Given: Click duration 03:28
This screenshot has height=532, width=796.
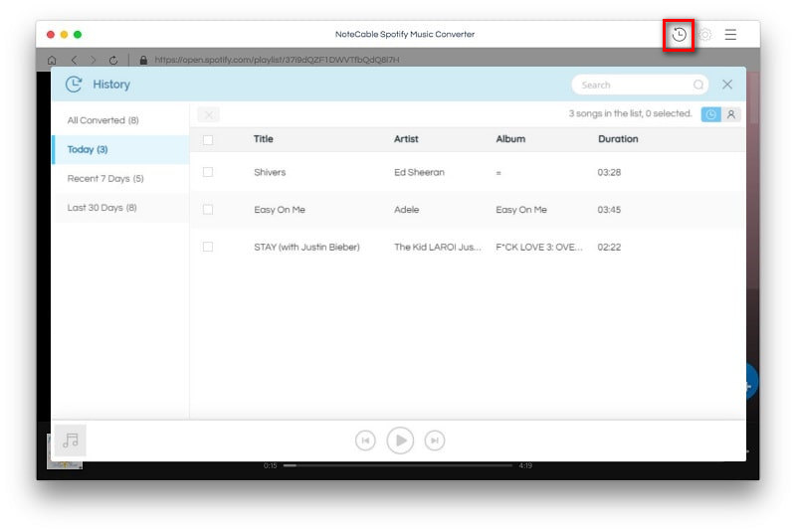Looking at the screenshot, I should point(609,172).
